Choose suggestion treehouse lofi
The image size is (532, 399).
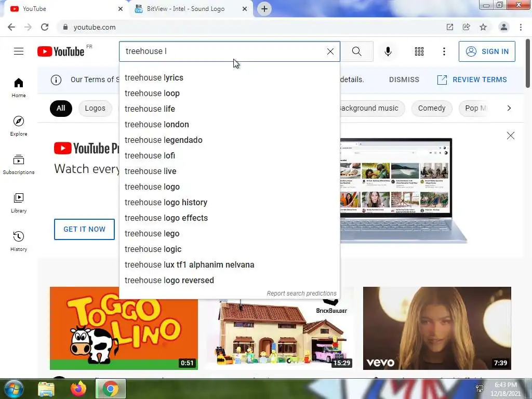point(229,156)
